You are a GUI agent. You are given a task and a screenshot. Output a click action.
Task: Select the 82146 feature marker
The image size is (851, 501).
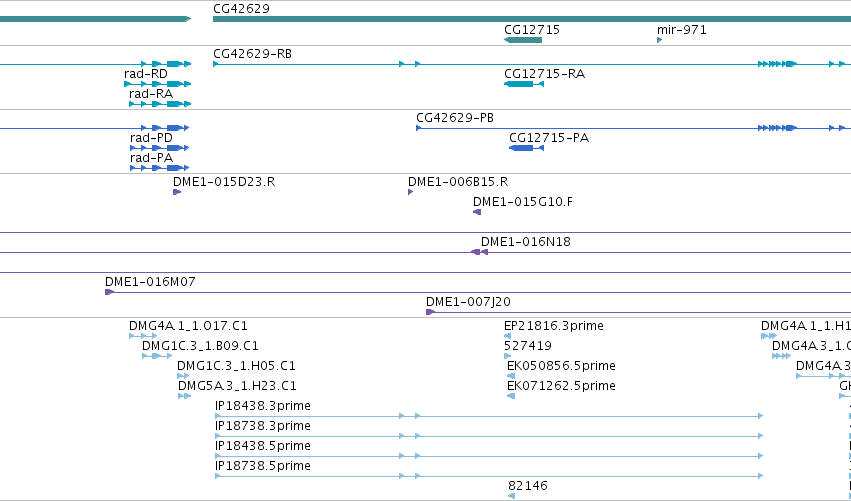(511, 496)
